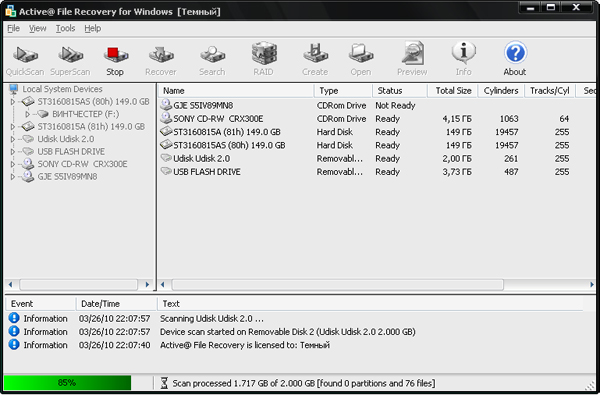
Task: Expand the USB FLASH DRIVE tree node
Action: pyautogui.click(x=13, y=152)
